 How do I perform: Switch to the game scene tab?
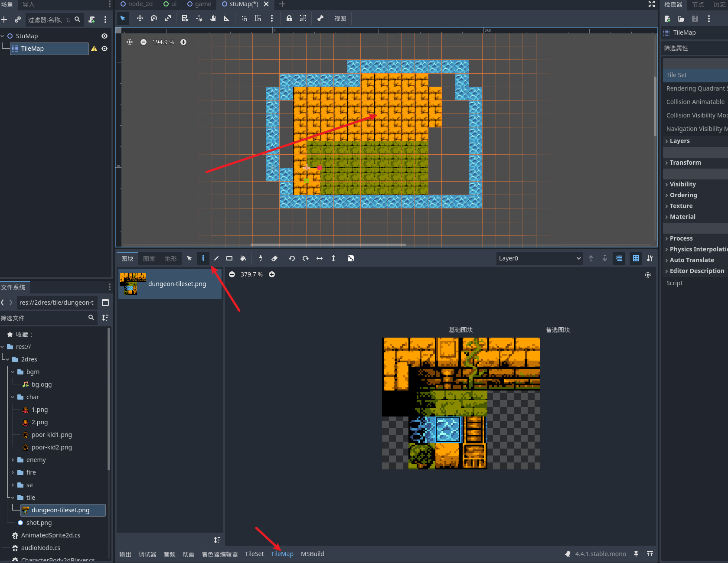click(x=199, y=4)
